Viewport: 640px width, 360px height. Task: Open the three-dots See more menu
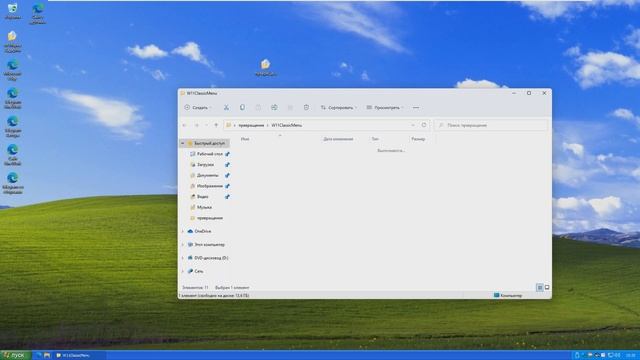[416, 107]
